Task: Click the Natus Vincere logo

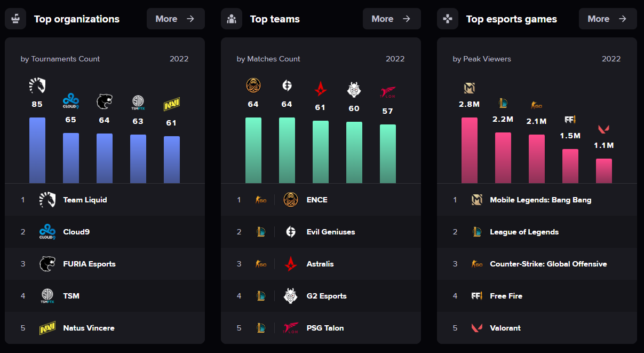Action: click(47, 327)
